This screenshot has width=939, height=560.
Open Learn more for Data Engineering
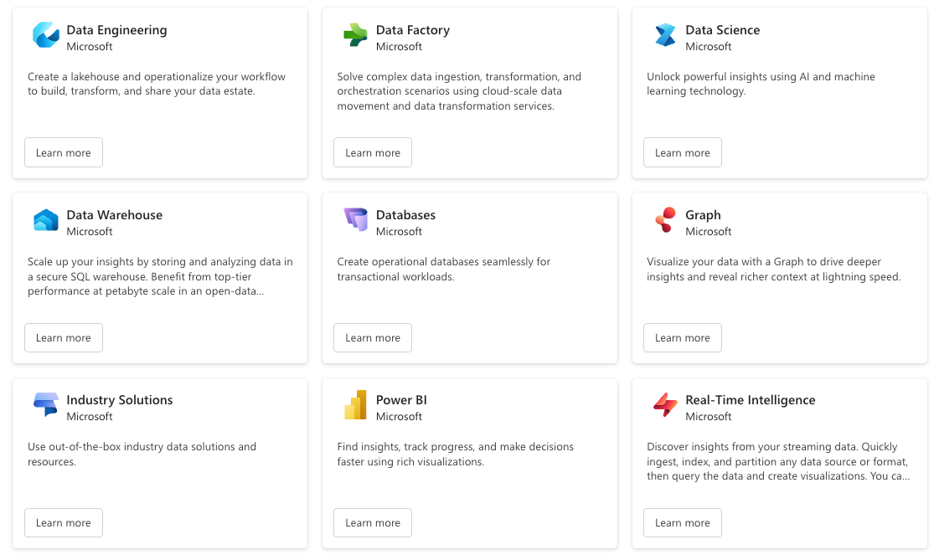tap(64, 152)
